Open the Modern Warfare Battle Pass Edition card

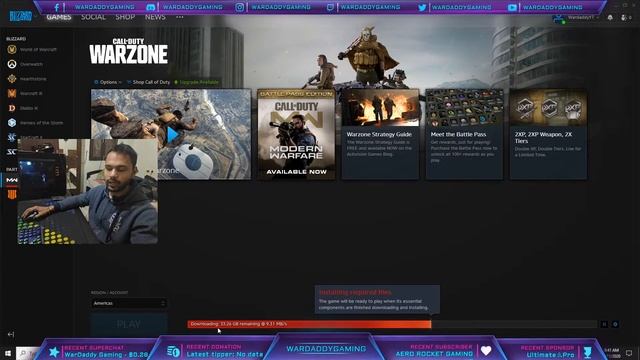pyautogui.click(x=296, y=134)
